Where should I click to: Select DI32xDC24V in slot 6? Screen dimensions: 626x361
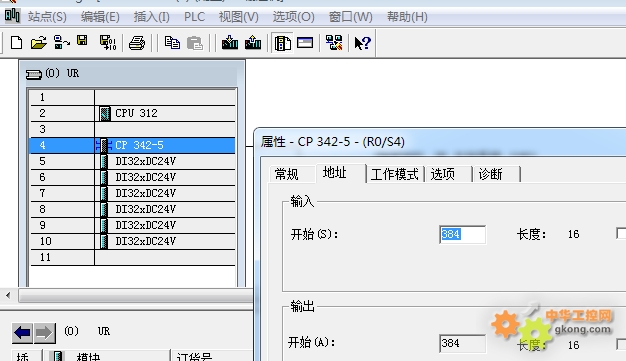[x=133, y=177]
